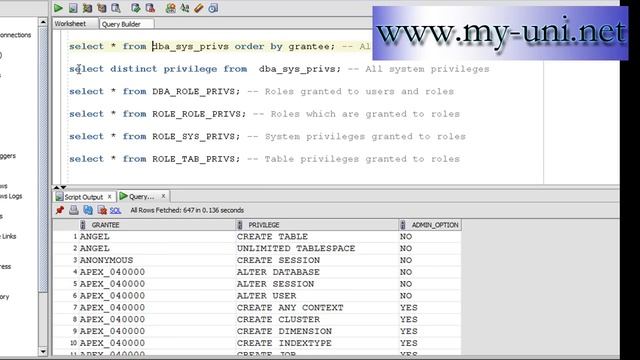The width and height of the screenshot is (640, 360).
Task: Change text case with the Aa icon
Action: coord(185,8)
